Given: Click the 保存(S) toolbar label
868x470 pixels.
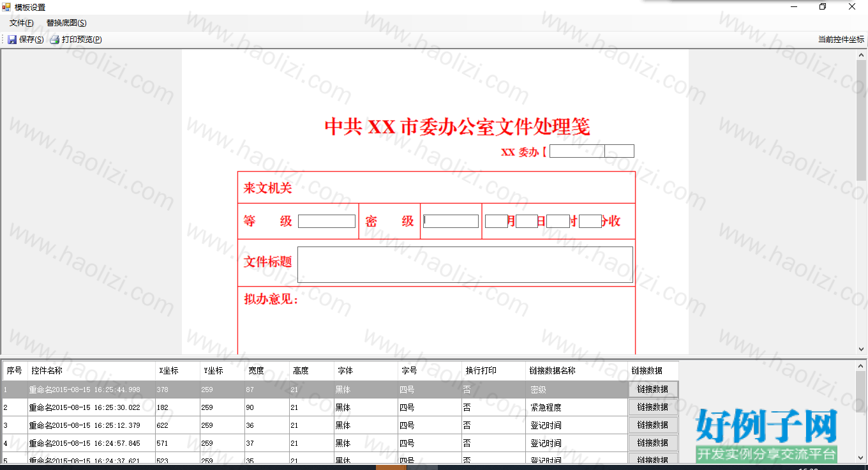Looking at the screenshot, I should click(x=31, y=40).
